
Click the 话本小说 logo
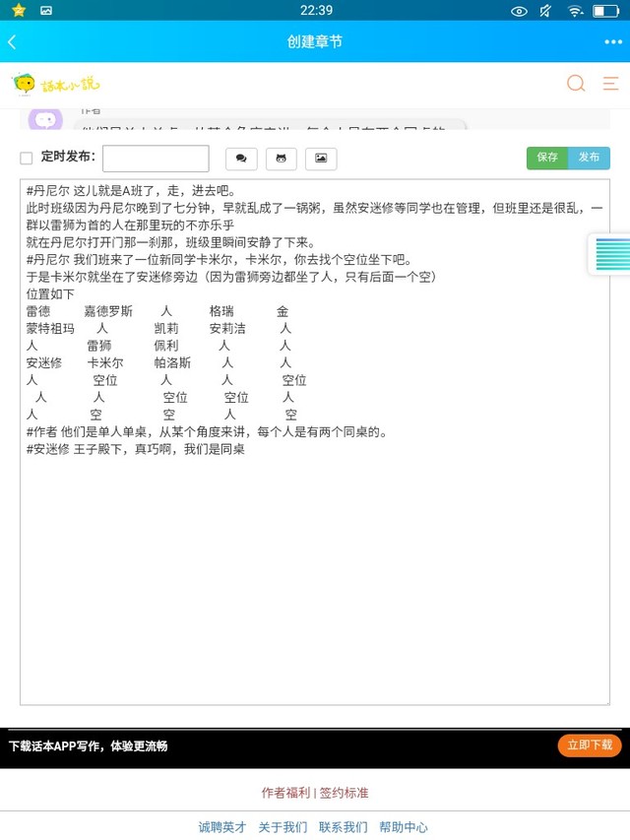56,84
